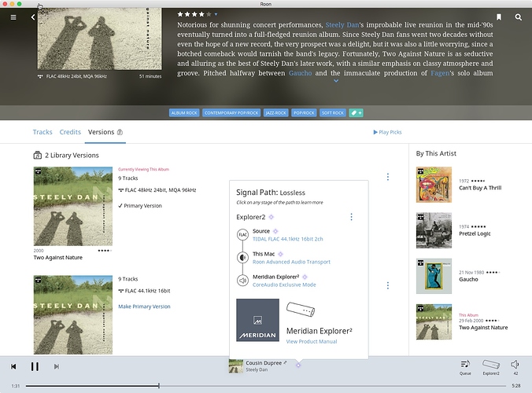Click the signal path light in footer

pyautogui.click(x=298, y=365)
